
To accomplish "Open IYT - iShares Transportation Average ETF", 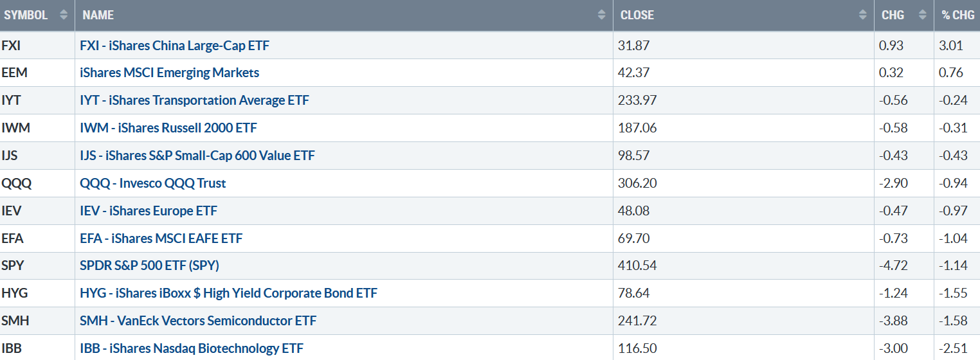I will pos(195,100).
